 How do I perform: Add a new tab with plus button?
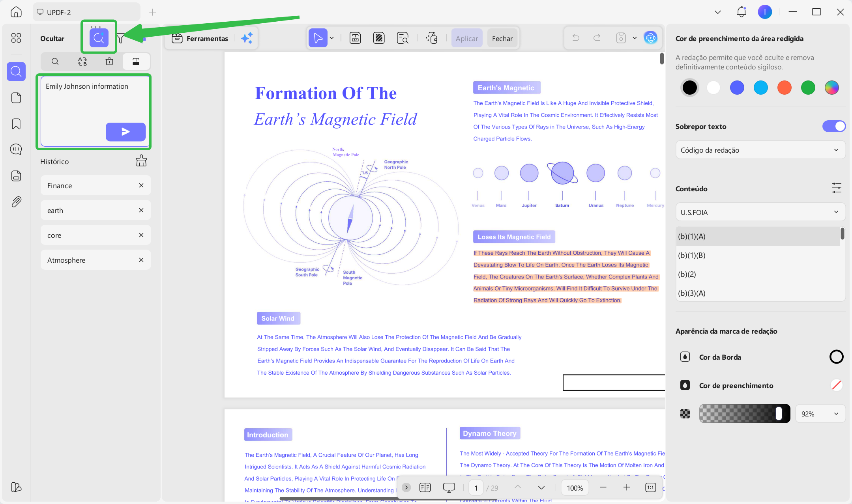pos(153,12)
